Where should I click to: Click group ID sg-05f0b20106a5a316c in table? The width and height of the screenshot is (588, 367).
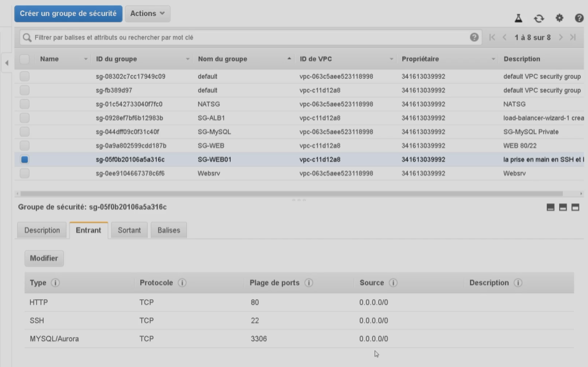[130, 159]
